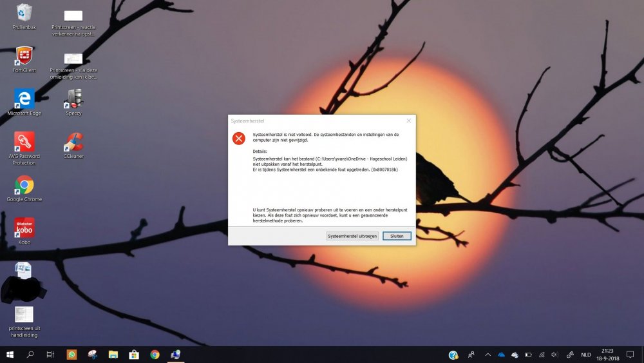
Task: Select the Kobo desktop shortcut
Action: coord(24,231)
